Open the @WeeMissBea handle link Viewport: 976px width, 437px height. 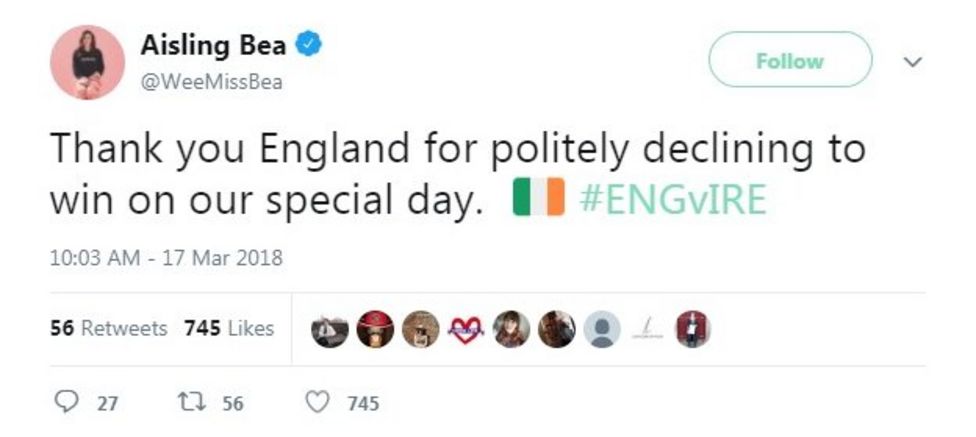[x=211, y=83]
